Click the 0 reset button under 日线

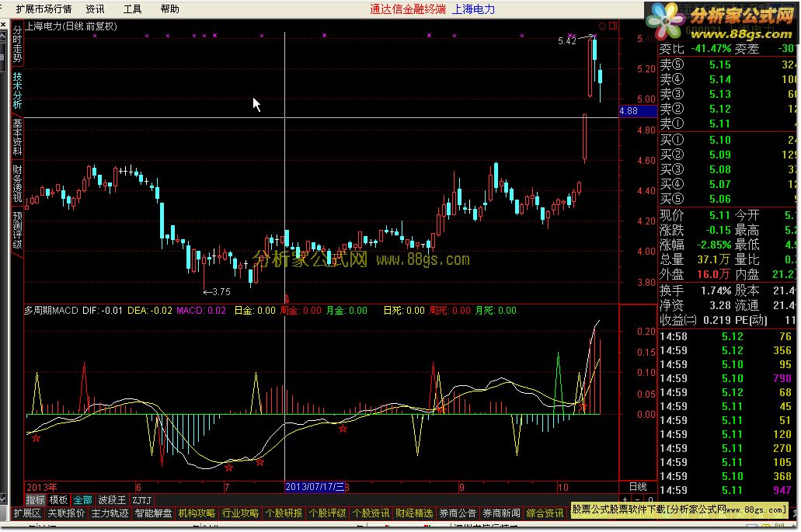click(650, 499)
